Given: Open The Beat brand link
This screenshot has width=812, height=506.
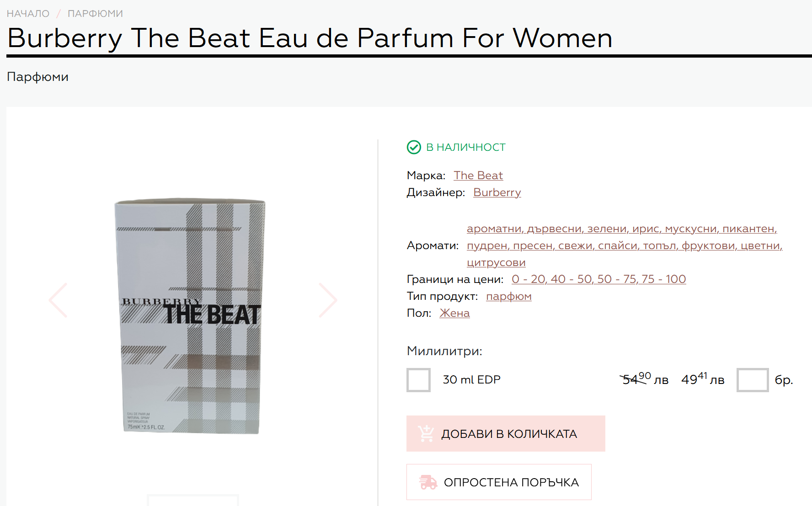Looking at the screenshot, I should (478, 176).
